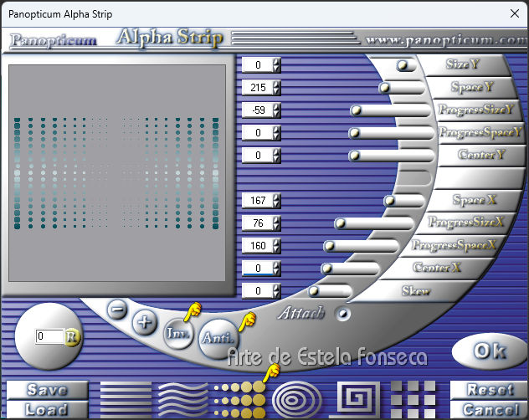Open the www.panopticum.com link
Screen dimensions: 529x420
tap(447, 40)
